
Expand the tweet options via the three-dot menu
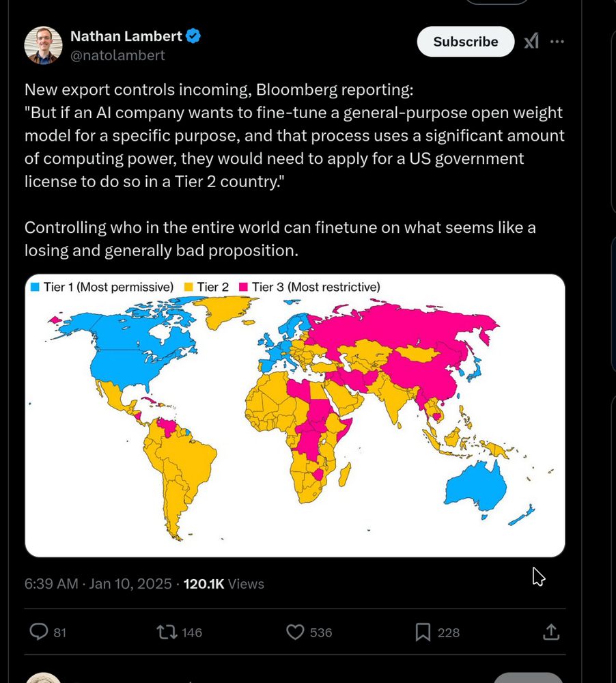557,42
